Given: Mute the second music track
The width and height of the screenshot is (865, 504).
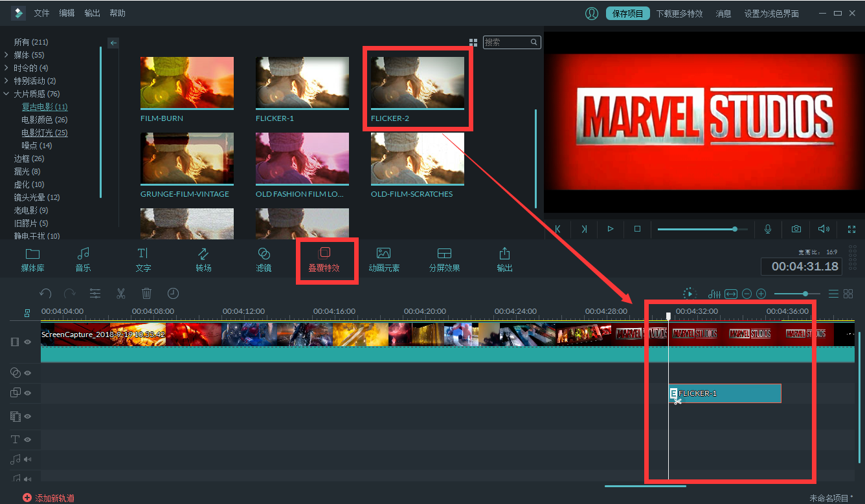Looking at the screenshot, I should tap(28, 479).
